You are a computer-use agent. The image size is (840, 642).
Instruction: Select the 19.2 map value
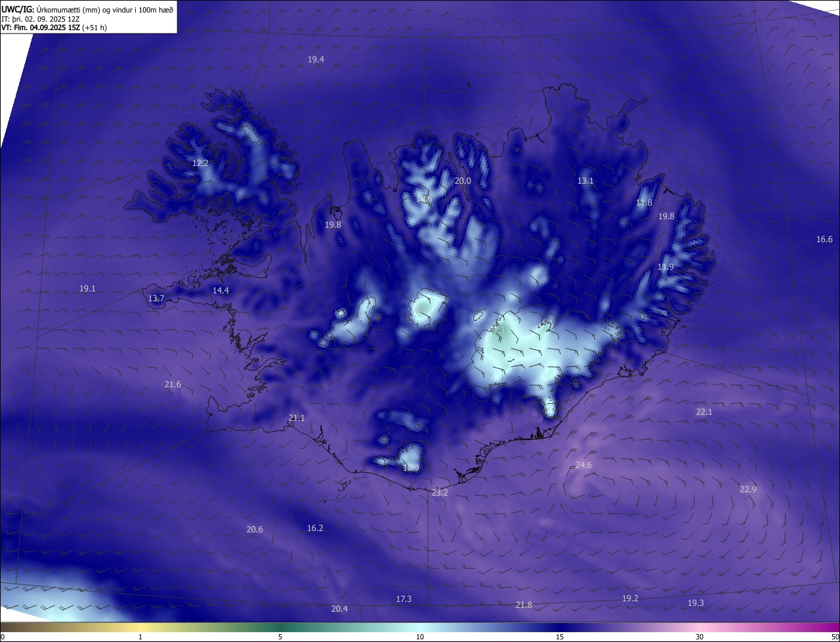630,598
